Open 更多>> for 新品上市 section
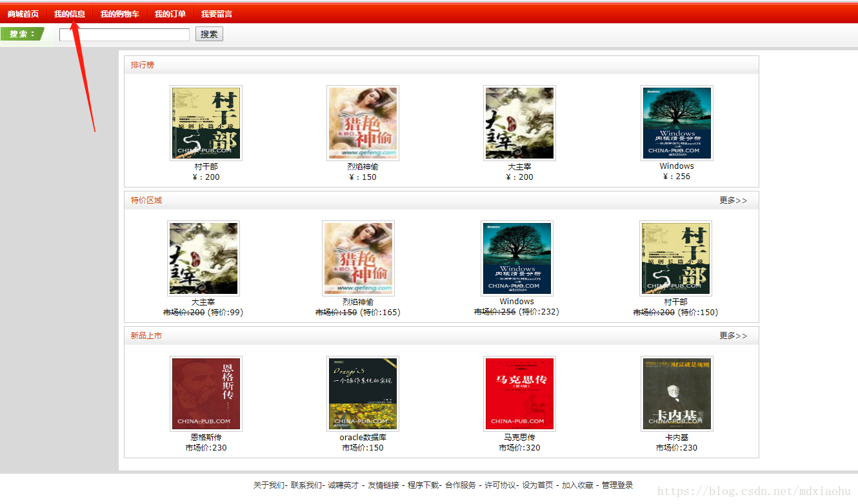The height and width of the screenshot is (504, 858). tap(733, 336)
